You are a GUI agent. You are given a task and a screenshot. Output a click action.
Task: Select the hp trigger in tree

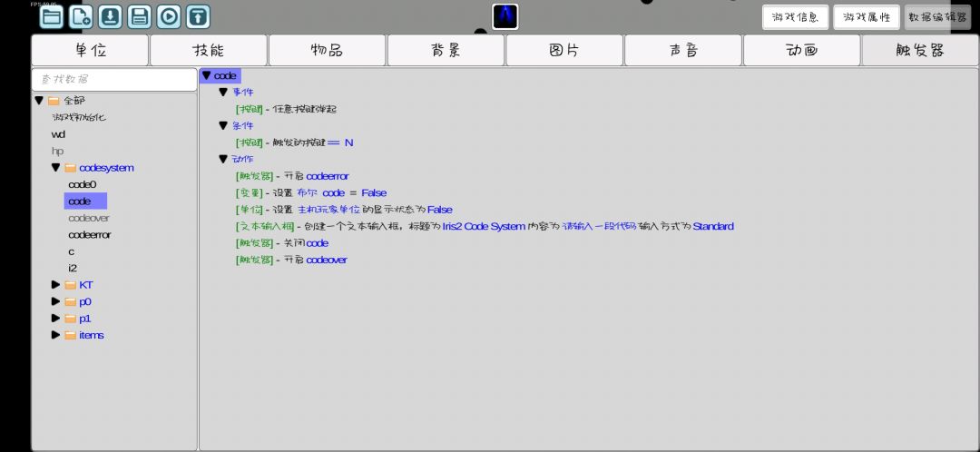(x=57, y=152)
